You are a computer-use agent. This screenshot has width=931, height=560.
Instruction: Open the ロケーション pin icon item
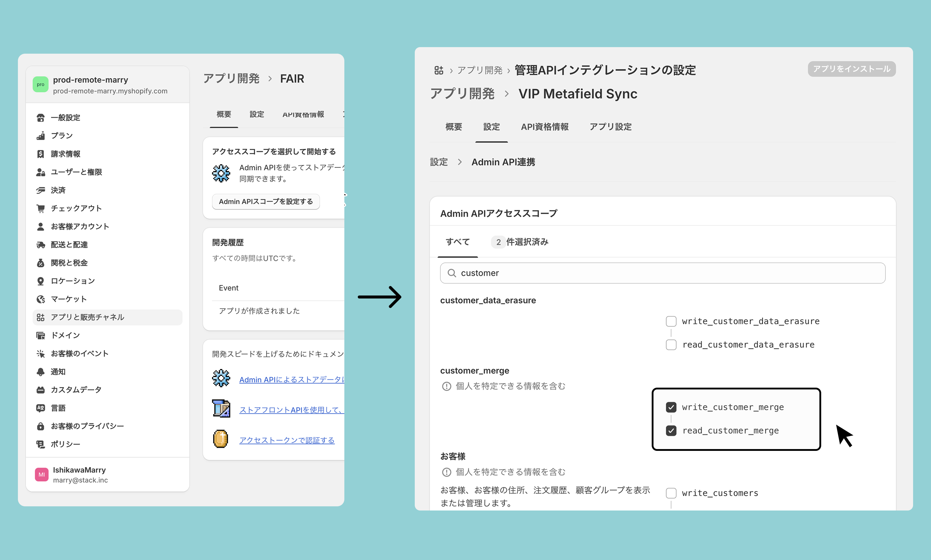[x=40, y=281]
